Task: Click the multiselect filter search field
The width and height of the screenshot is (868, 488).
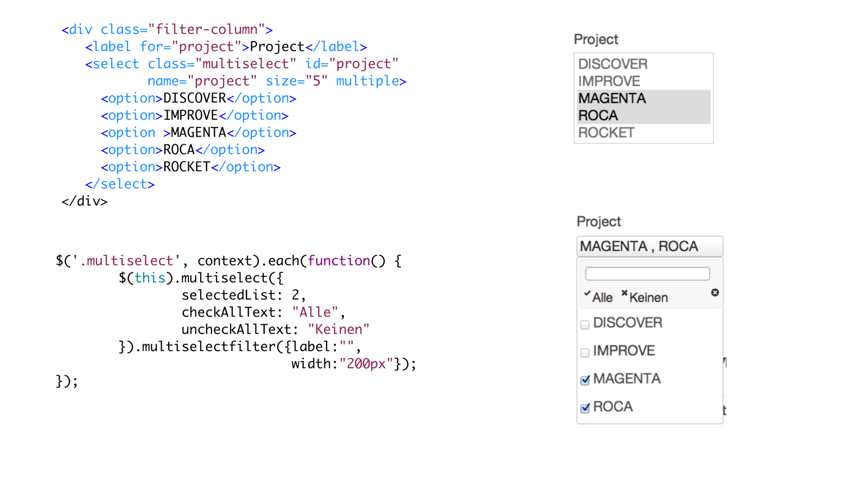Action: (x=647, y=273)
